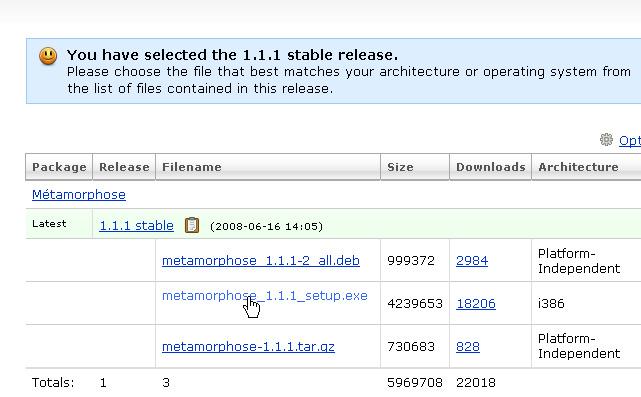Select the Latest label

click(x=49, y=224)
